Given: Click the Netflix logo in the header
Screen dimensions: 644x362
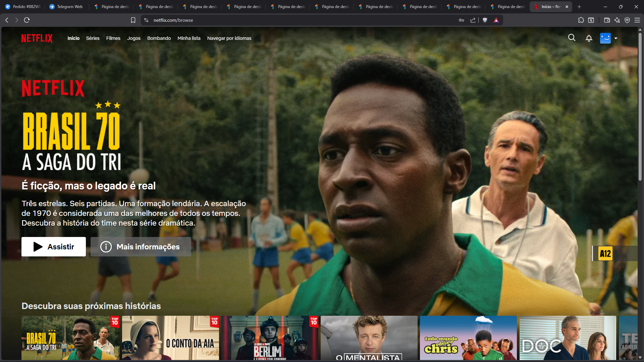Looking at the screenshot, I should point(37,38).
